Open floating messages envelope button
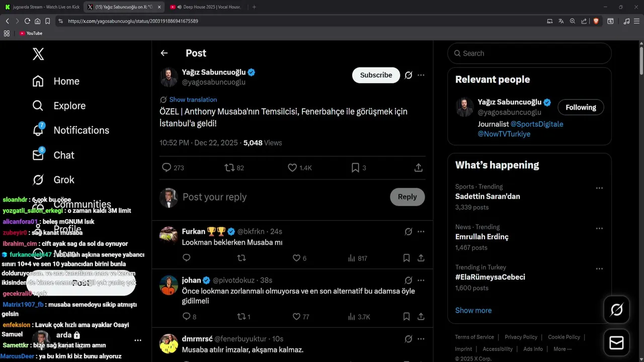 click(x=616, y=343)
